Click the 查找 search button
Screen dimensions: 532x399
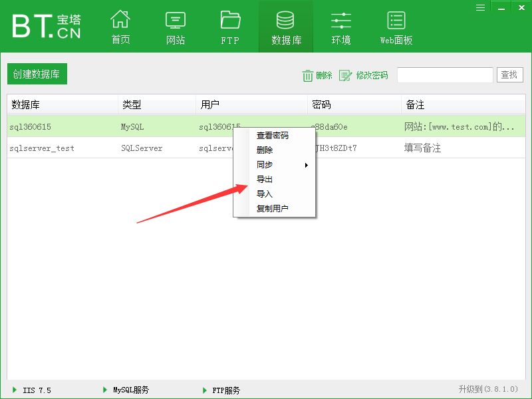coord(509,74)
